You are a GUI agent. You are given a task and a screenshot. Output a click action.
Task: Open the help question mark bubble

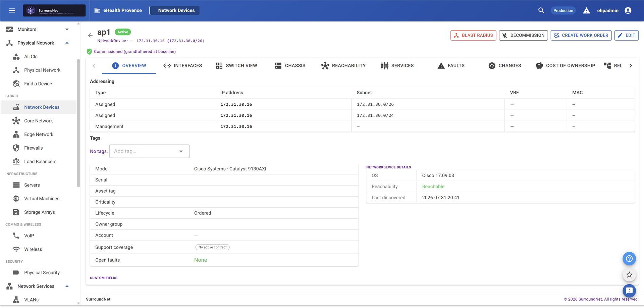pyautogui.click(x=629, y=259)
